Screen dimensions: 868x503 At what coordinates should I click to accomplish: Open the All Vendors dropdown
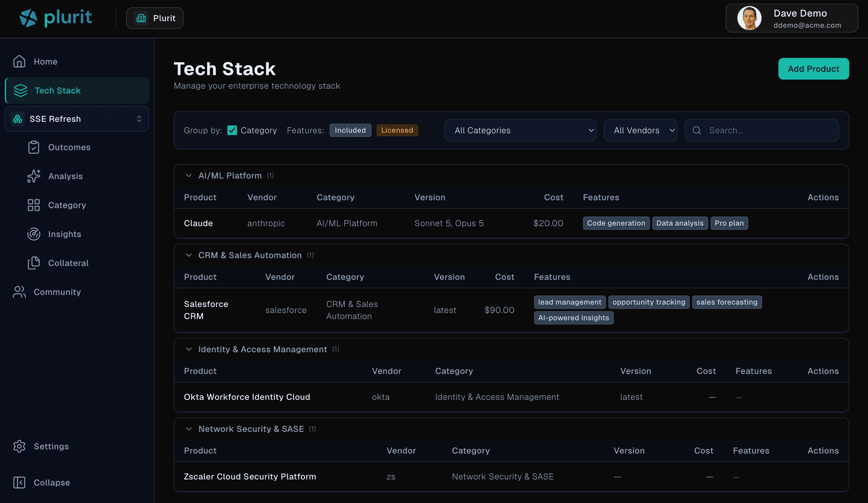click(x=641, y=131)
